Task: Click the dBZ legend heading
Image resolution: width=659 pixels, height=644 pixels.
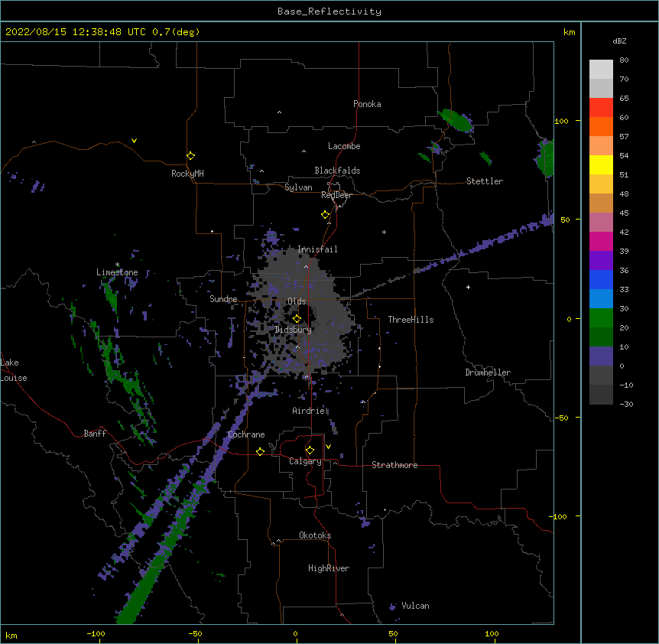Action: click(619, 41)
